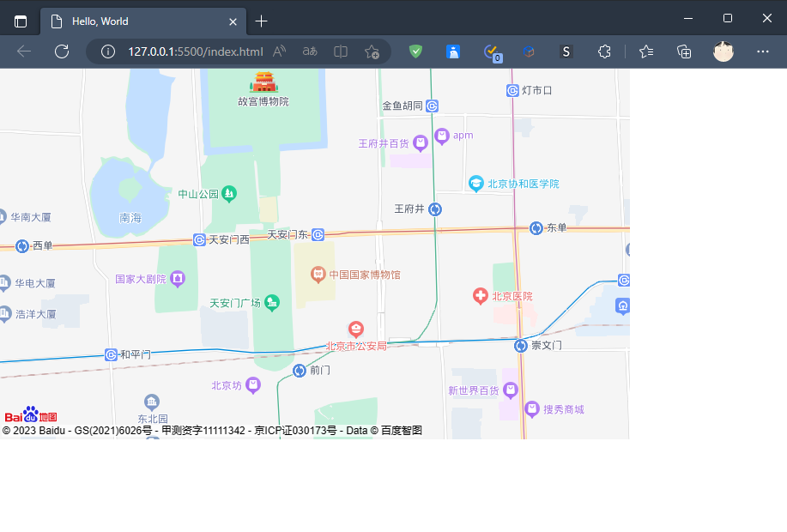Click the 华南大厦 label
Screen dimensions: 787x532
tap(31, 217)
